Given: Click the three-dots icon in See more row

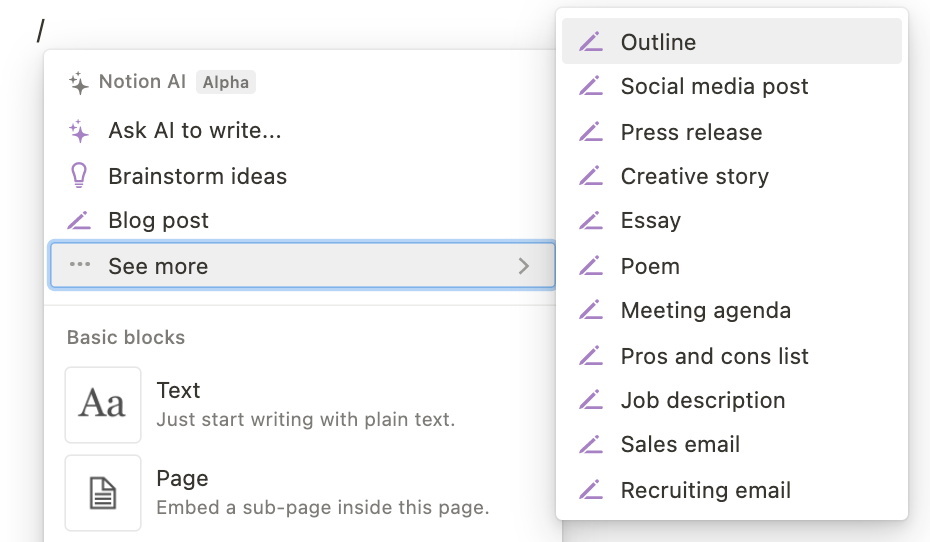Looking at the screenshot, I should pos(80,264).
